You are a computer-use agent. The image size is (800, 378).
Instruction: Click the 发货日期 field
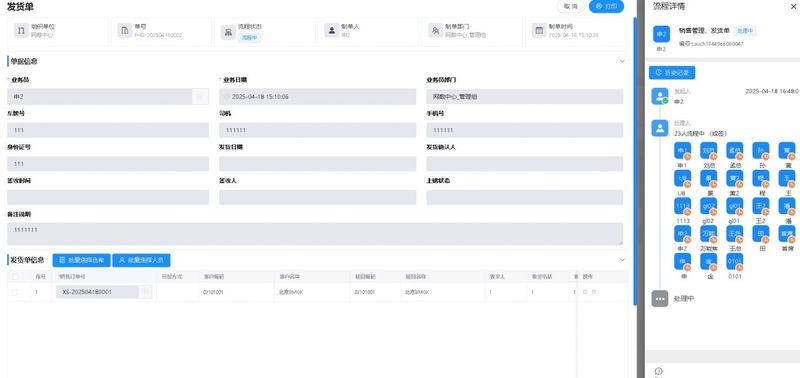pos(317,164)
